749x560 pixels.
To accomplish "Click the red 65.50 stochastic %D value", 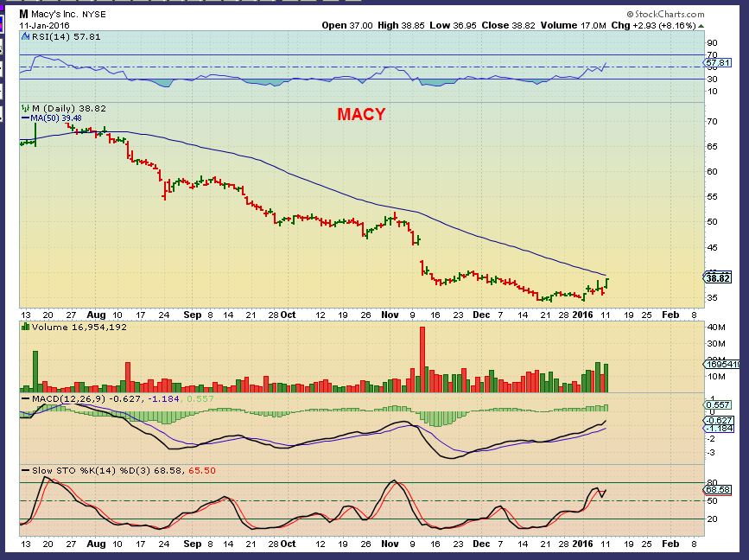I will pyautogui.click(x=202, y=471).
